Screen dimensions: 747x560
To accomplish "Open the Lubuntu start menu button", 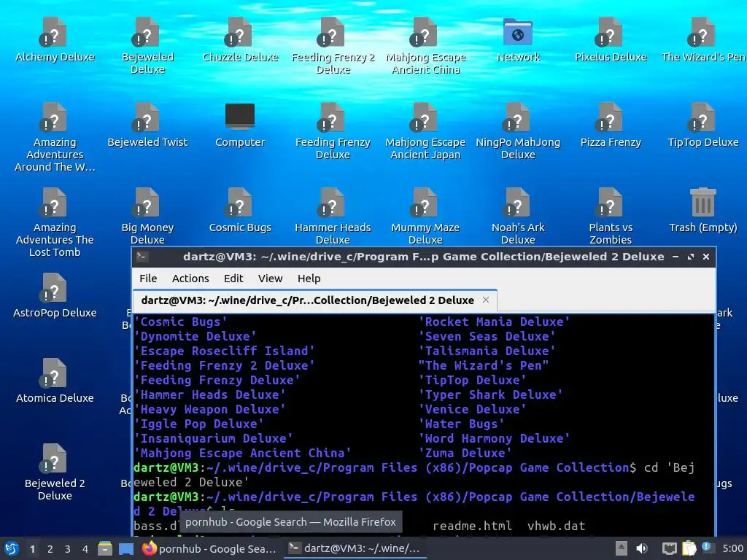I will click(x=11, y=548).
